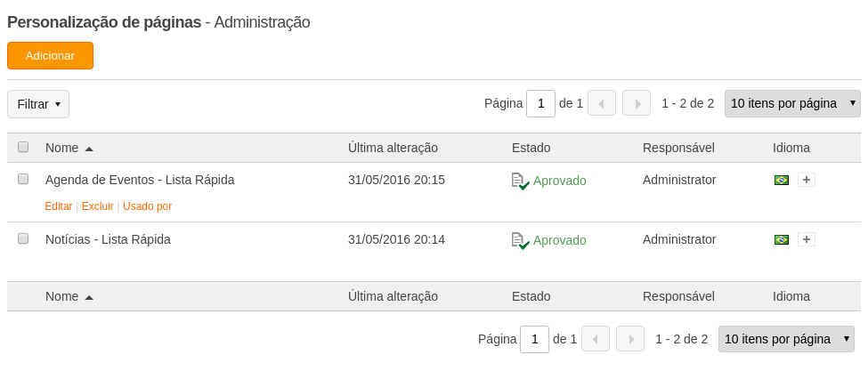Open top items per page dropdown
The image size is (868, 379).
point(792,103)
